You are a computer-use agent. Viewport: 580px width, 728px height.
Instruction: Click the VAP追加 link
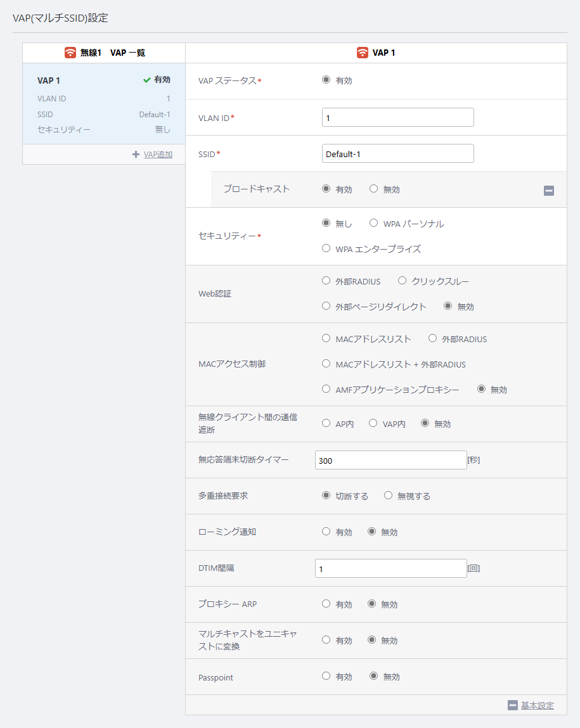point(158,154)
